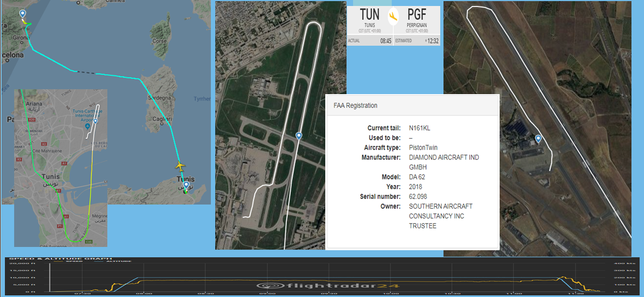Click the 10,000 ft altitude axis label
This screenshot has width=644, height=297.
pos(22,277)
